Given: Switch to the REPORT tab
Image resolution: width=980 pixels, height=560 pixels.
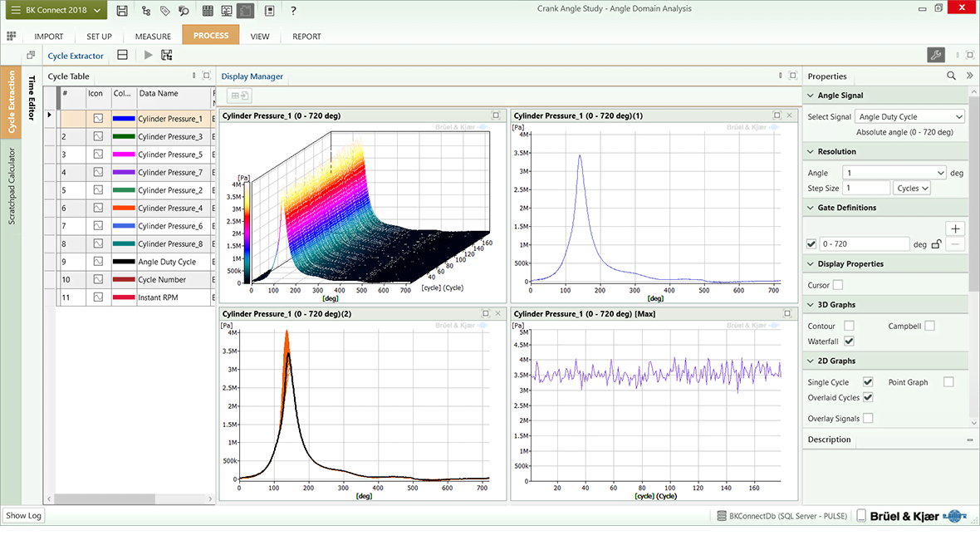Looking at the screenshot, I should 307,37.
